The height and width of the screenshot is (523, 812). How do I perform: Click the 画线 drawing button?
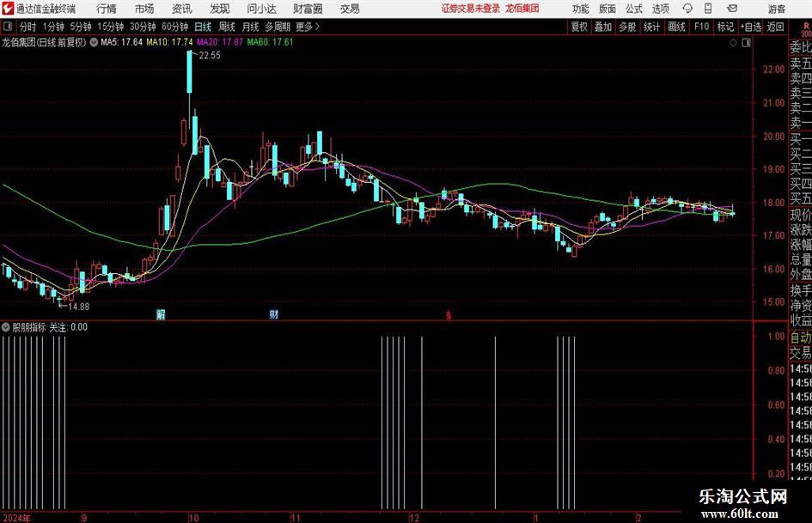(676, 27)
